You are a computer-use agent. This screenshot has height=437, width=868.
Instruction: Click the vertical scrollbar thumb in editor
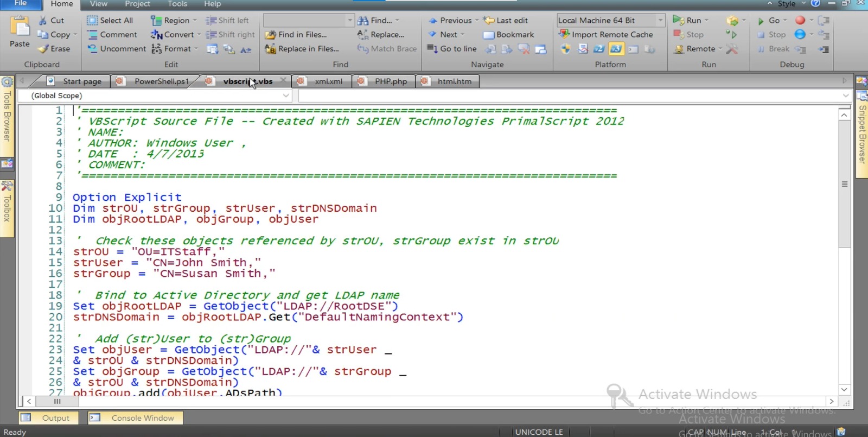pyautogui.click(x=844, y=185)
